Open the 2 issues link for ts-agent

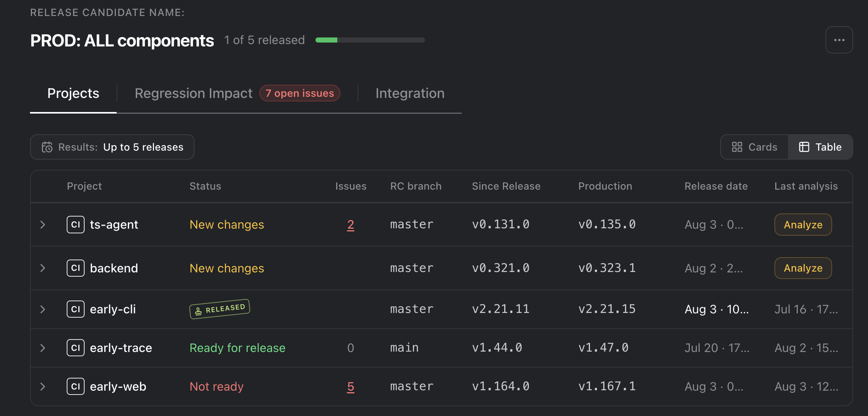click(351, 225)
